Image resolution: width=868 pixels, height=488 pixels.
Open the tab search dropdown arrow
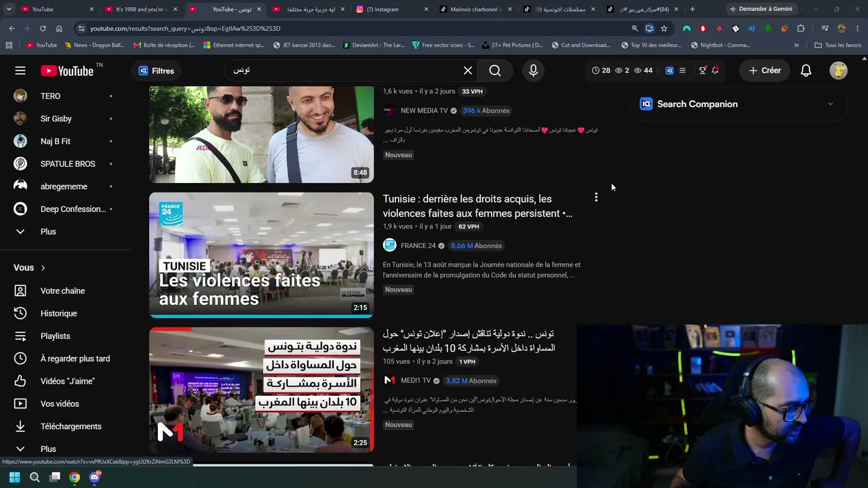[9, 9]
